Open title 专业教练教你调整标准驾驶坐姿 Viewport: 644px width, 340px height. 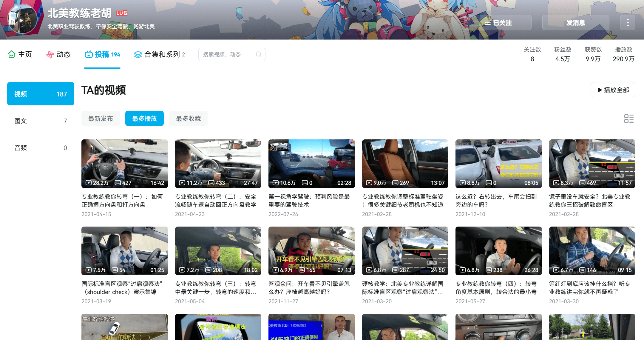pos(403,201)
